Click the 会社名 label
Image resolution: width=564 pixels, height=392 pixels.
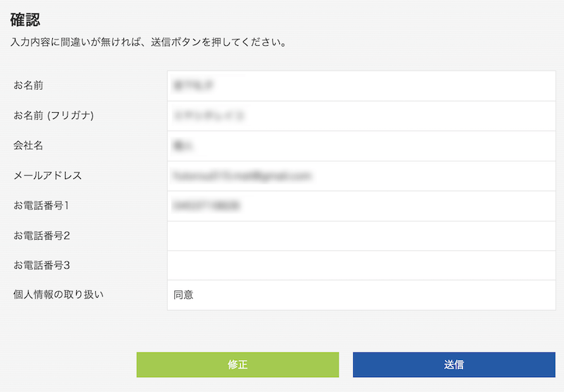28,145
